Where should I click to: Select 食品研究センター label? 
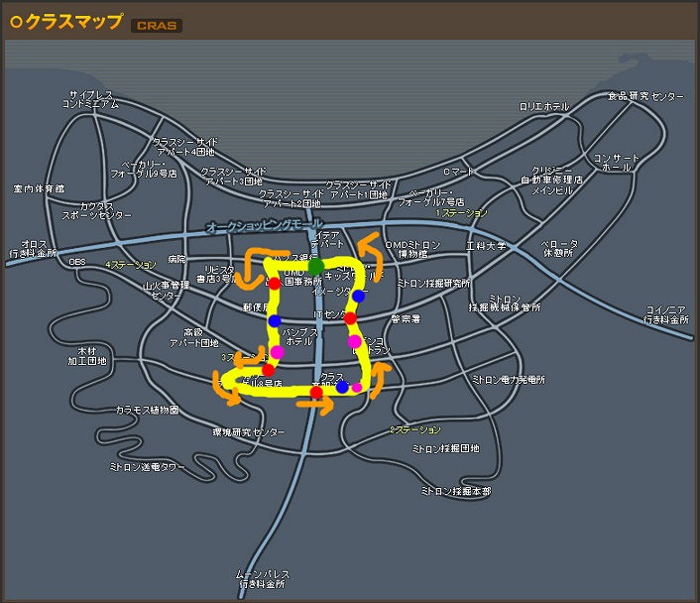pyautogui.click(x=645, y=96)
